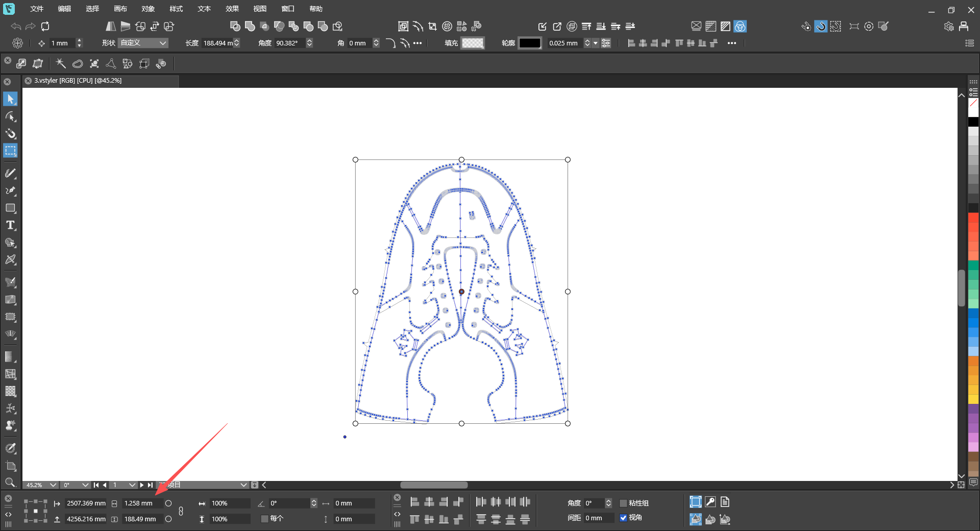
Task: Toggle the circle next to 188.49 mm height
Action: pos(168,519)
